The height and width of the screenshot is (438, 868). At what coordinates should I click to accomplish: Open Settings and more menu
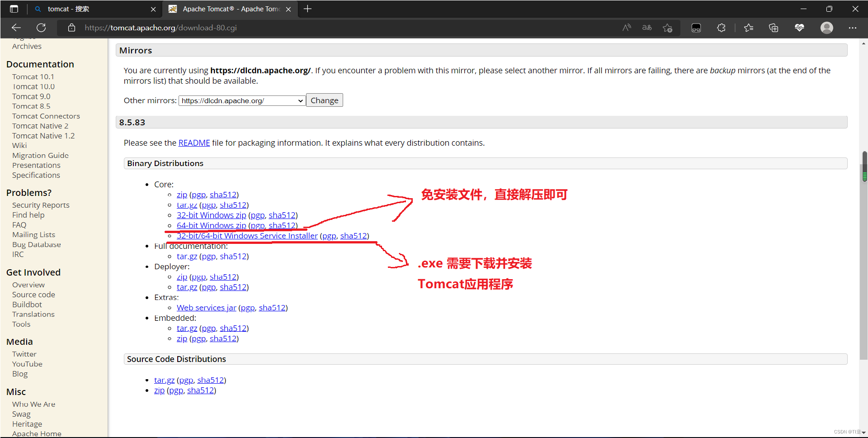pos(853,28)
